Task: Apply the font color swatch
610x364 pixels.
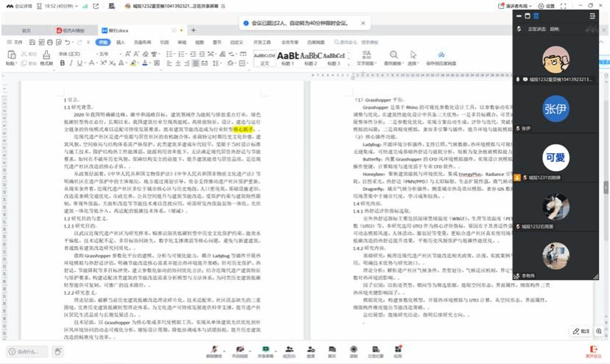Action: (x=144, y=63)
